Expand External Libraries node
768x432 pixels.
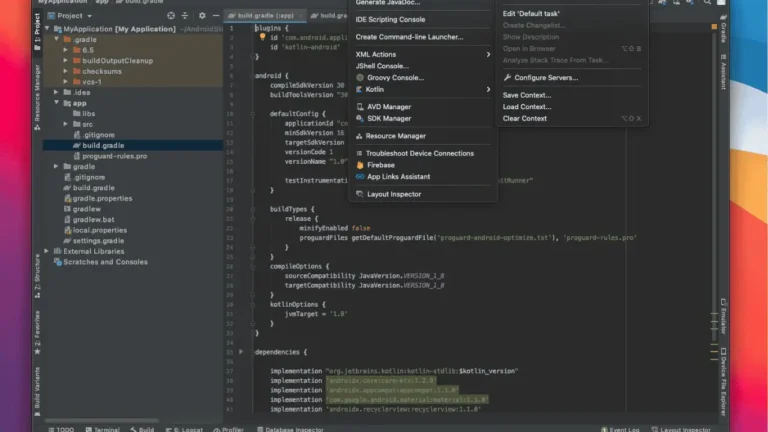pyautogui.click(x=47, y=251)
